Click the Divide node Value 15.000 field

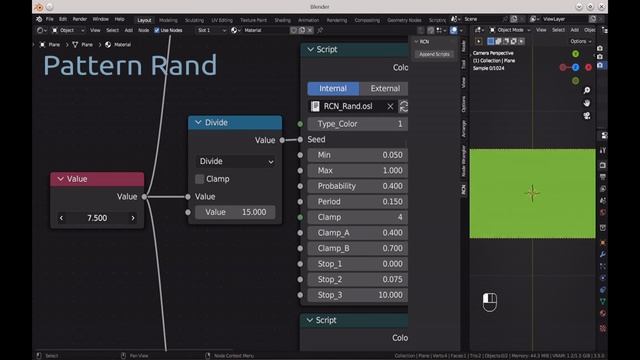click(x=235, y=212)
